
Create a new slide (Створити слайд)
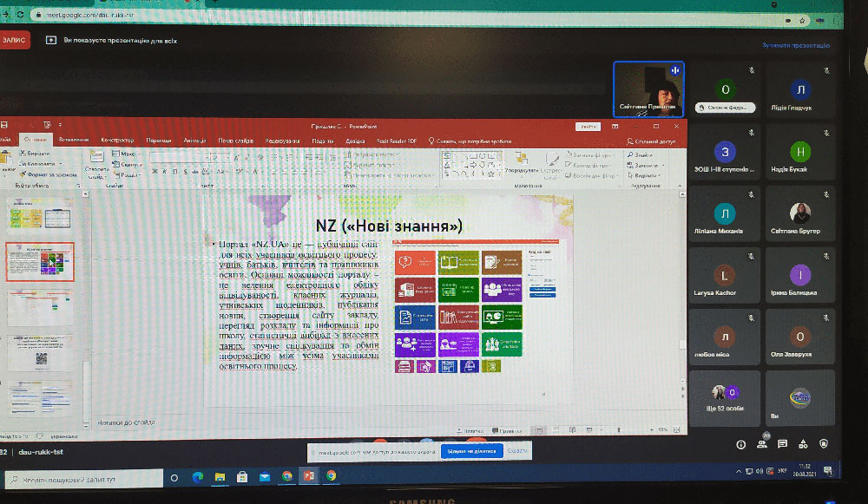[96, 165]
